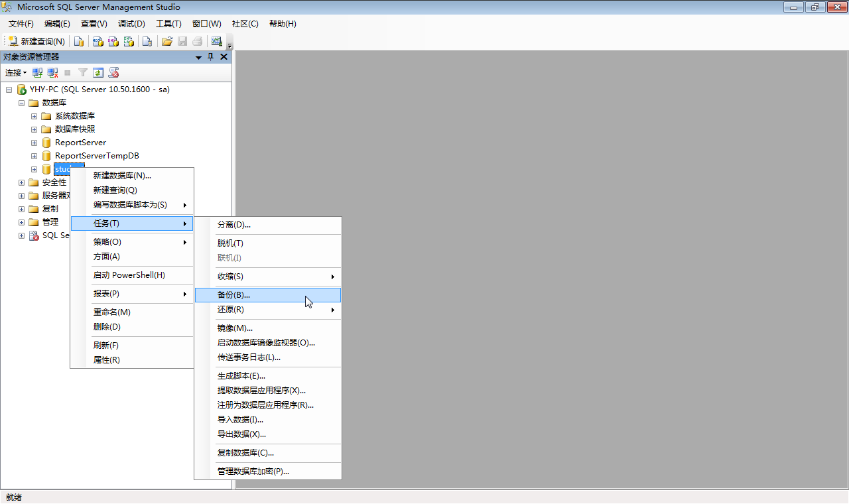The height and width of the screenshot is (504, 849).
Task: Expand the 系统数据库 folder
Action: coord(34,116)
